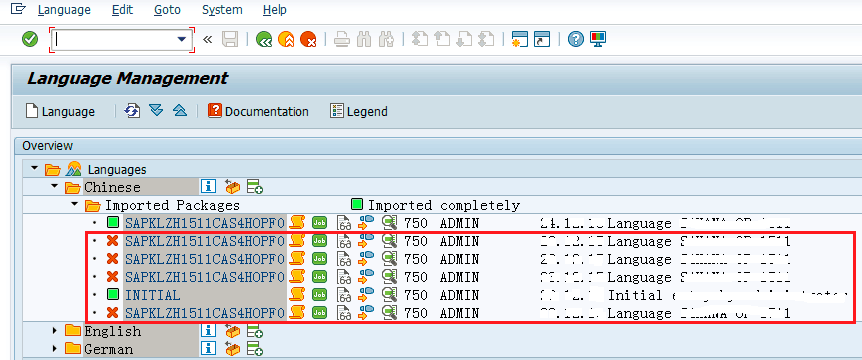Click the info icon in the Chinese row

208,187
